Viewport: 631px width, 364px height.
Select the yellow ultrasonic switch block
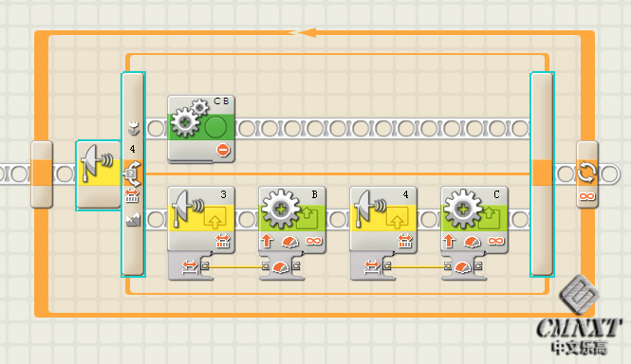pyautogui.click(x=99, y=175)
